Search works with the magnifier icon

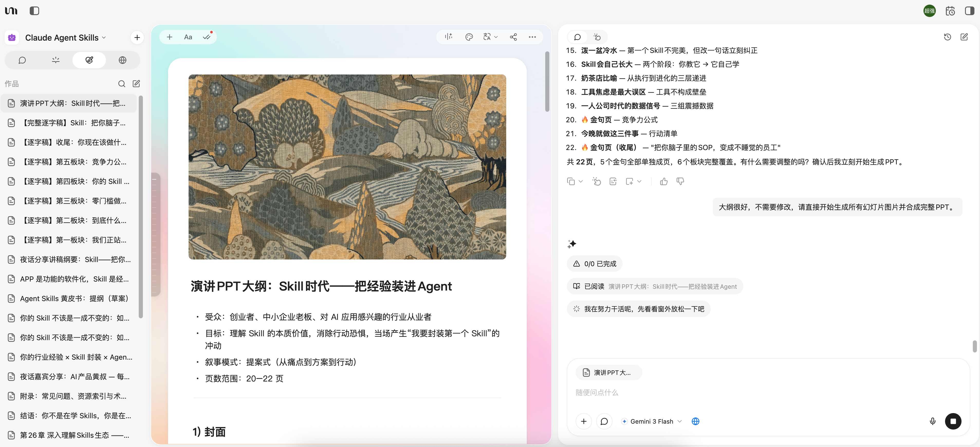[122, 84]
